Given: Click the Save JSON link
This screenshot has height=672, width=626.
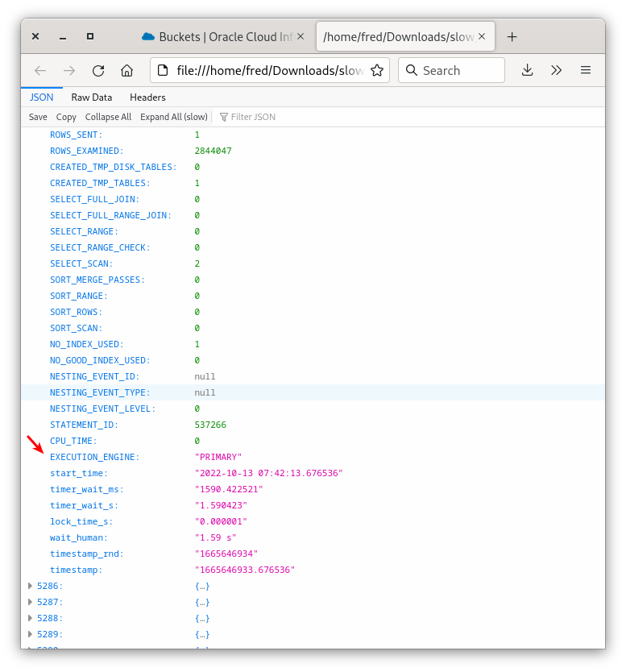Looking at the screenshot, I should (x=37, y=116).
